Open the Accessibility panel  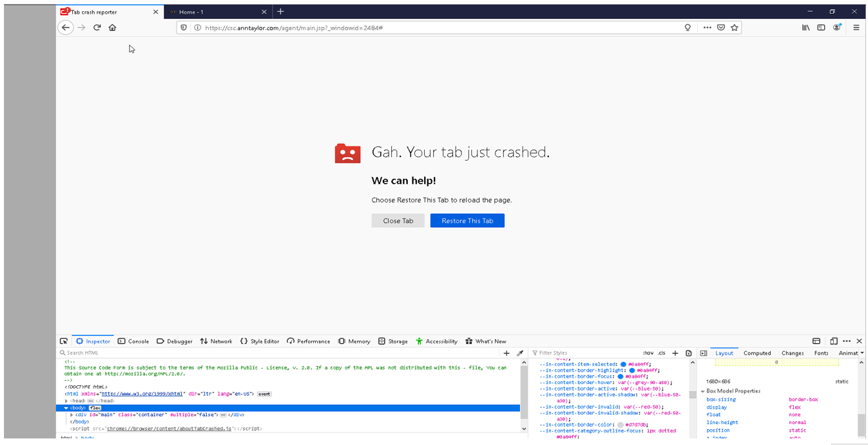437,341
